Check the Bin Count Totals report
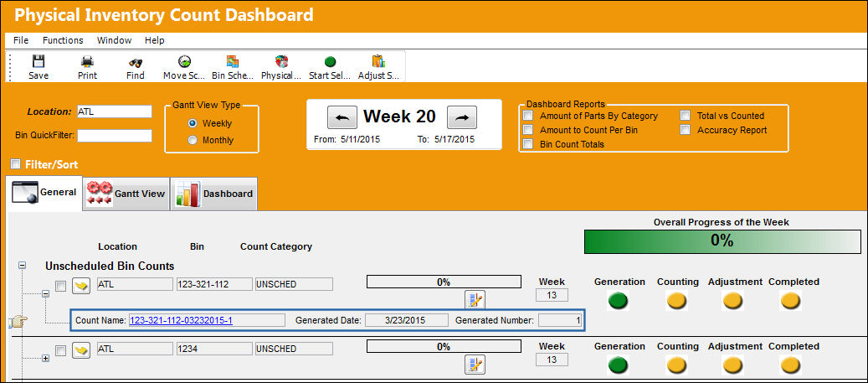 click(529, 144)
